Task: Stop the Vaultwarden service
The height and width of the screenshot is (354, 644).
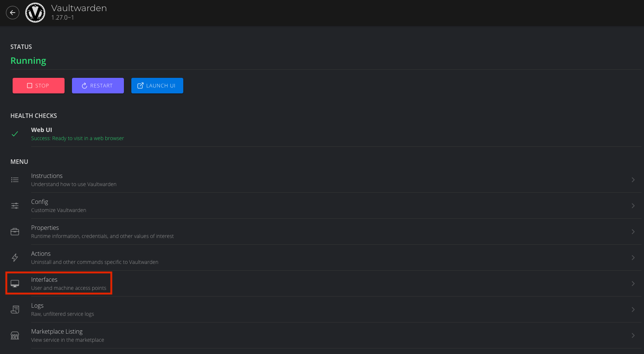Action: pyautogui.click(x=39, y=86)
